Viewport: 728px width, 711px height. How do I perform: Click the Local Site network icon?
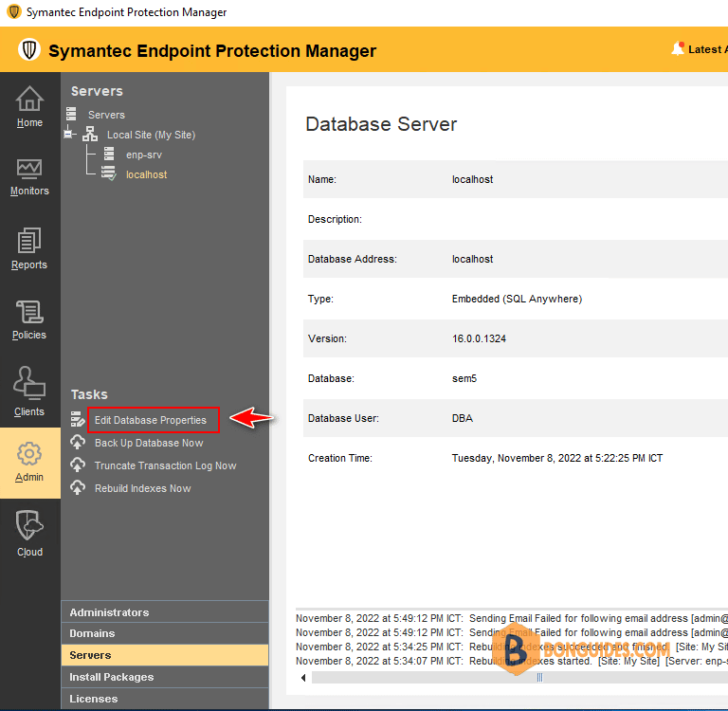(x=90, y=135)
